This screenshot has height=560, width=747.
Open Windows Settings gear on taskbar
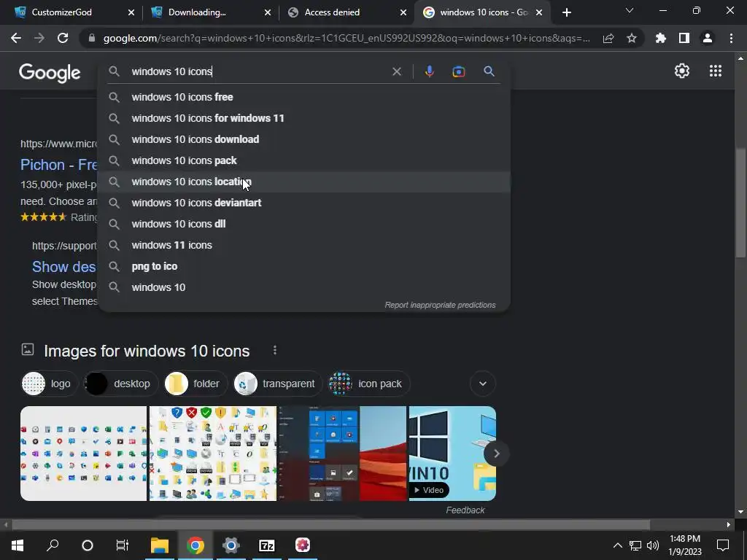click(231, 545)
